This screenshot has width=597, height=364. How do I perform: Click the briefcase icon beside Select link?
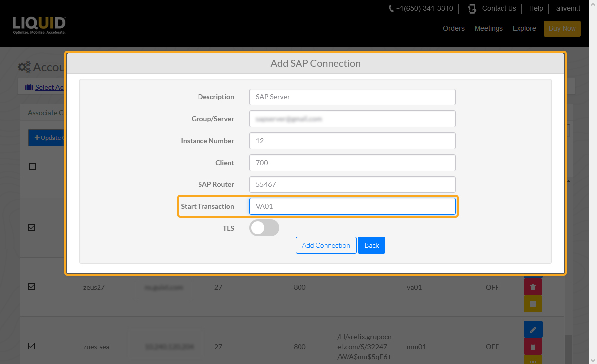(x=29, y=87)
